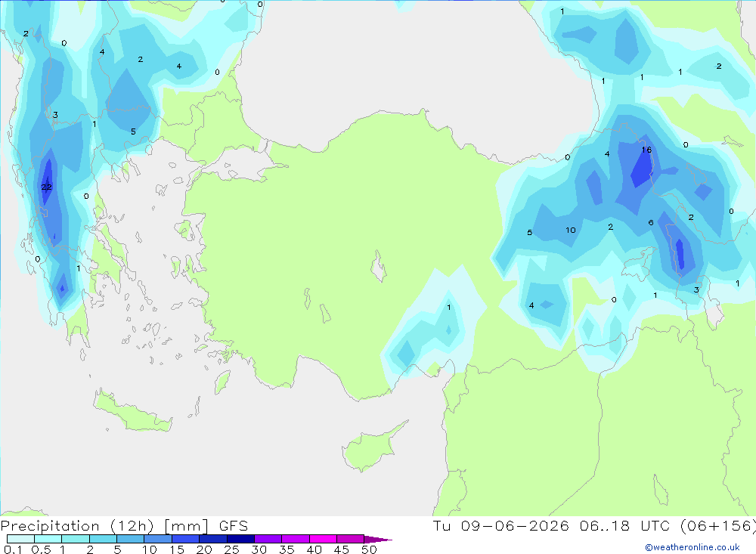756x554 pixels.
Task: Pick the 35–40 mm violet legend swatch
Action: [x=296, y=539]
